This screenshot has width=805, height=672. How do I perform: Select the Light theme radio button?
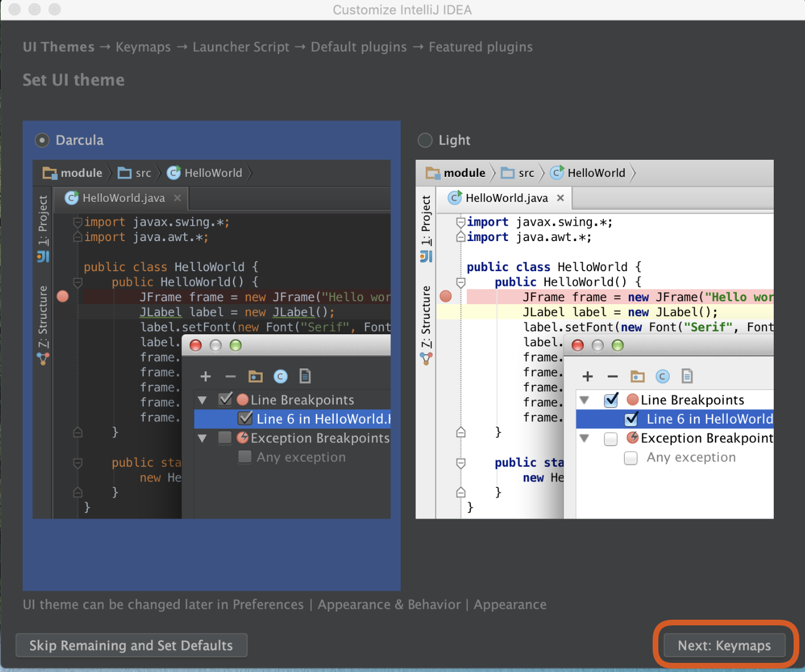click(x=425, y=140)
